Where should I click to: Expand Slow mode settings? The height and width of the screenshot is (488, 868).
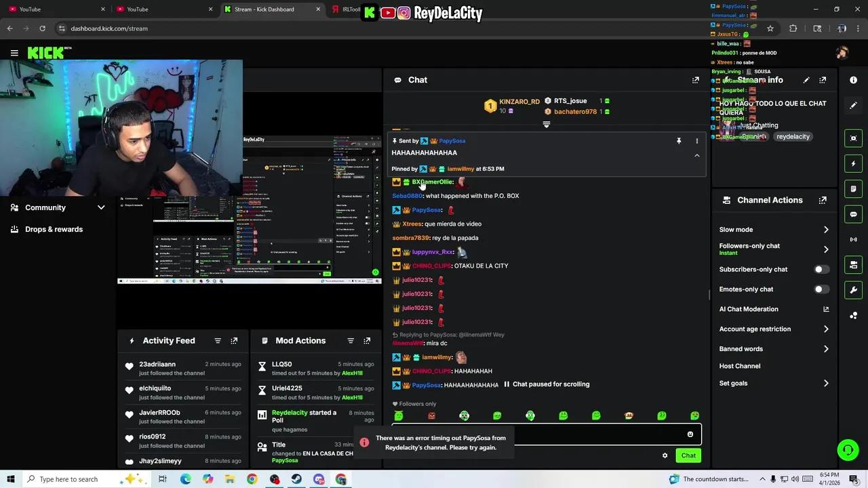pos(826,230)
